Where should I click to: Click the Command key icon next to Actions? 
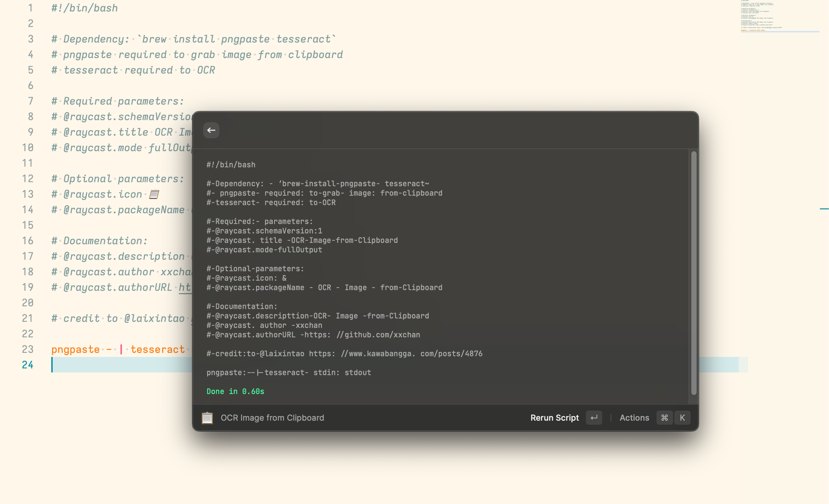coord(665,418)
